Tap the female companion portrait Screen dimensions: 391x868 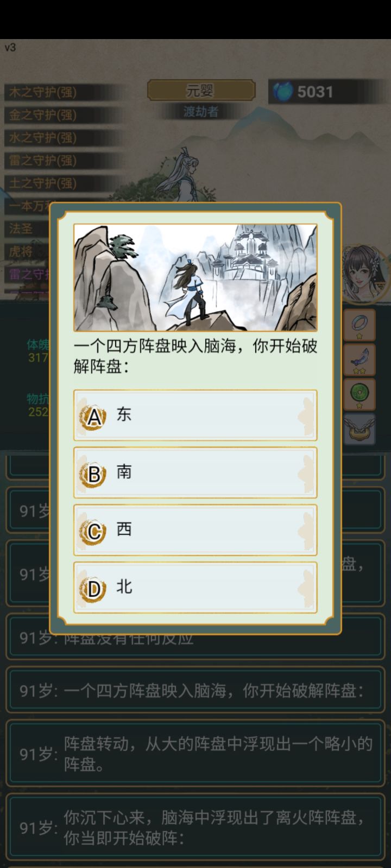click(365, 273)
